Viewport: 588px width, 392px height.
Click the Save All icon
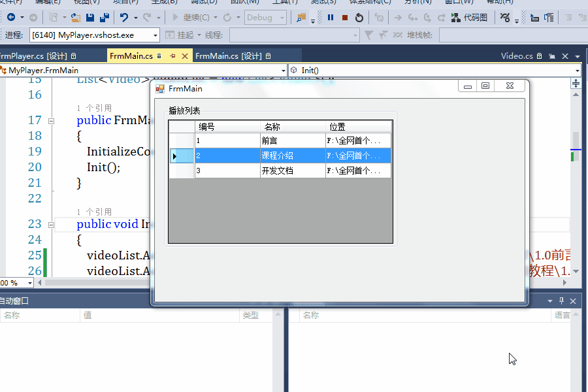tap(105, 17)
